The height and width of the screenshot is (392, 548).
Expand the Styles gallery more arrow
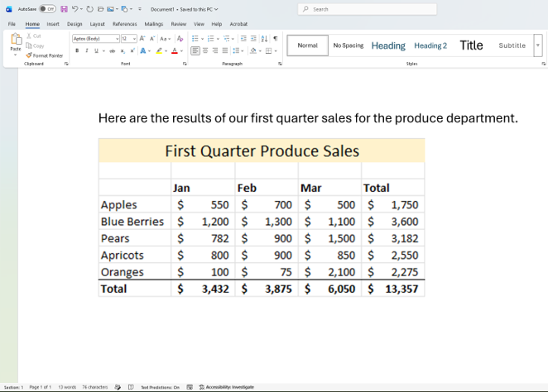point(538,45)
